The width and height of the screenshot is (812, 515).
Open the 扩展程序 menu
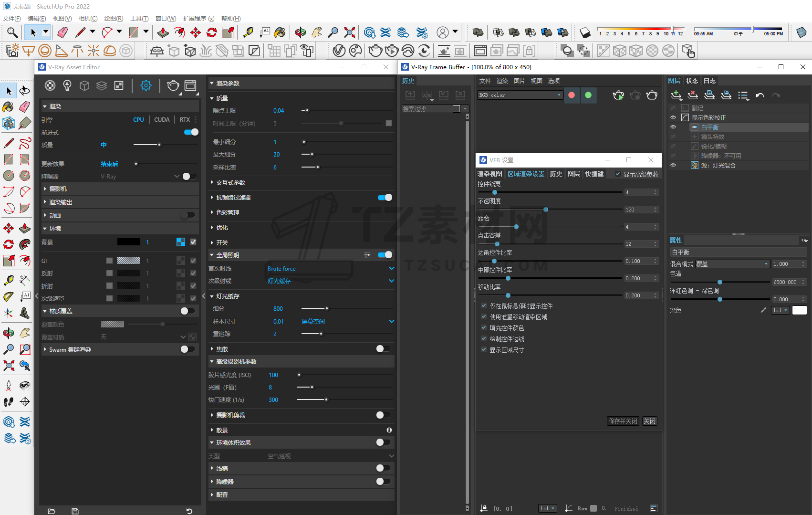[x=198, y=19]
